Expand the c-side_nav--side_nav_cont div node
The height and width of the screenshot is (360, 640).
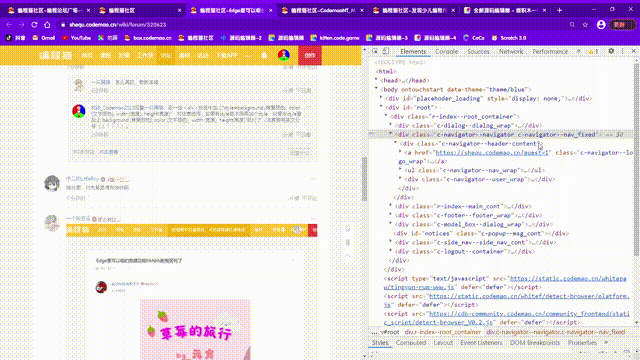coord(391,242)
